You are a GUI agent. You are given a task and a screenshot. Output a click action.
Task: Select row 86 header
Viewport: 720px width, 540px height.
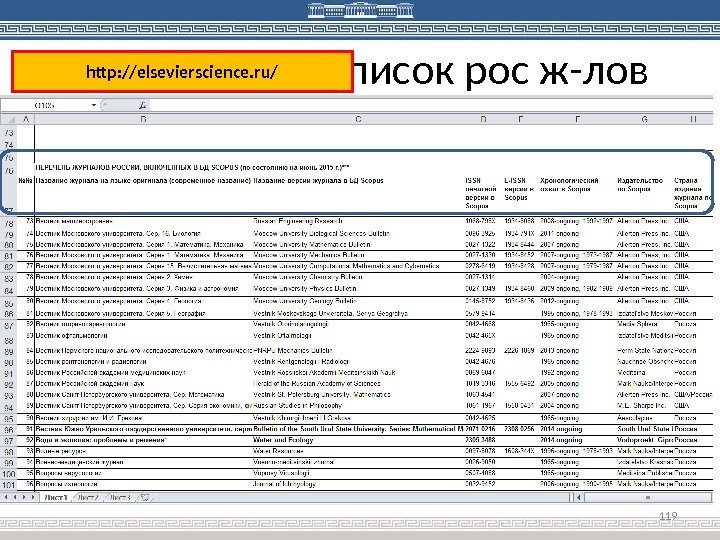coord(9,315)
